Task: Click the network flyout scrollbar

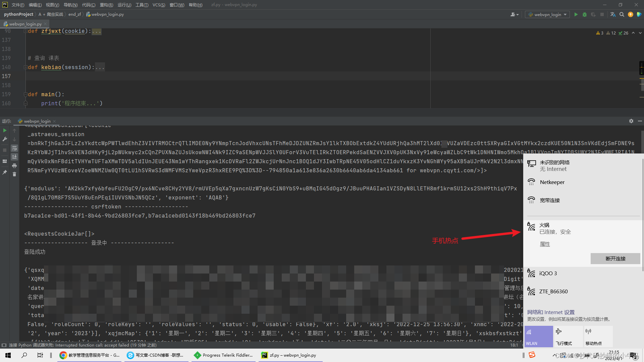Action: pyautogui.click(x=642, y=215)
